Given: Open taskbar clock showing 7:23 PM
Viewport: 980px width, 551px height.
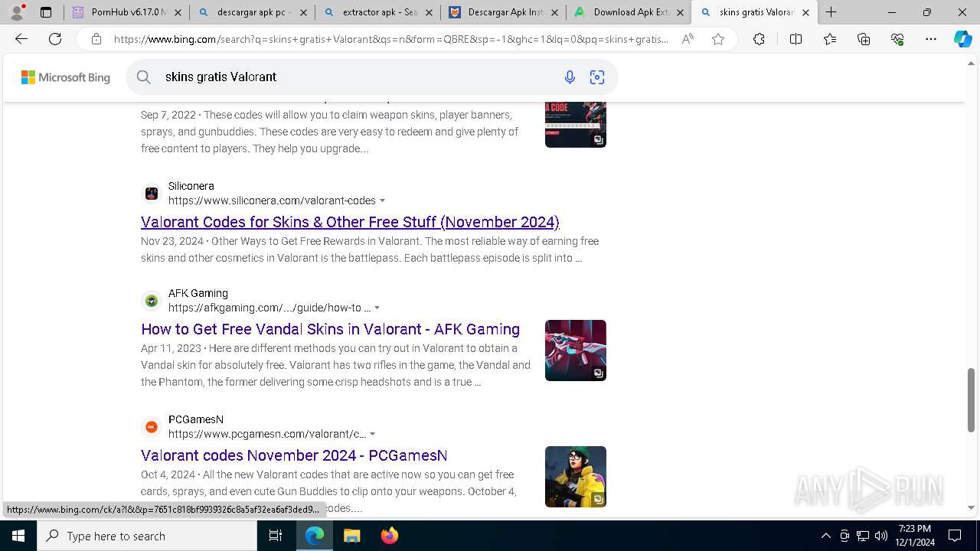Looking at the screenshot, I should click(916, 536).
